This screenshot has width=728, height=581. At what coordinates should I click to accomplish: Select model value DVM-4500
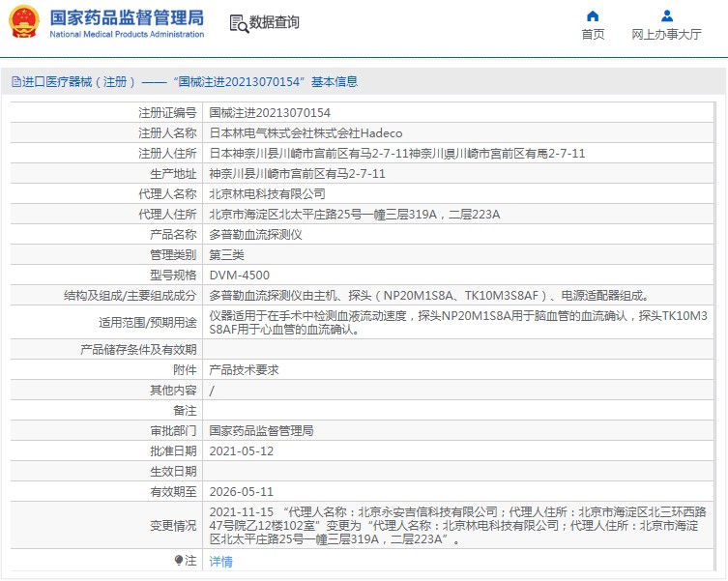pos(239,276)
